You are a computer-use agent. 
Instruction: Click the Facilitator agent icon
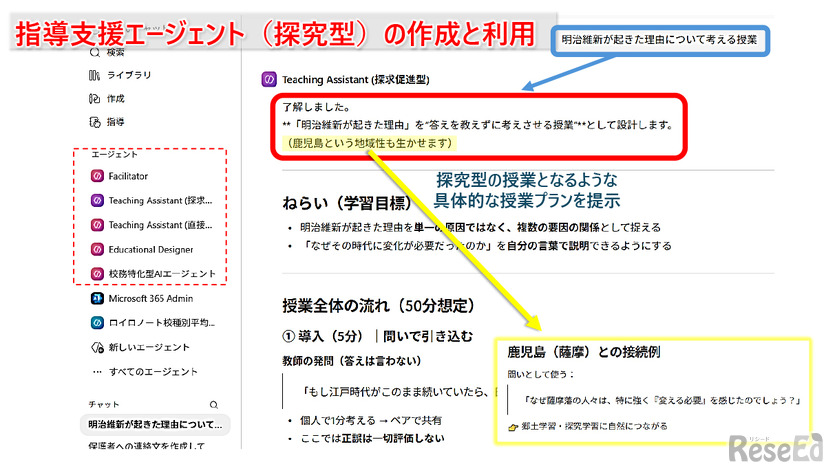pos(97,176)
